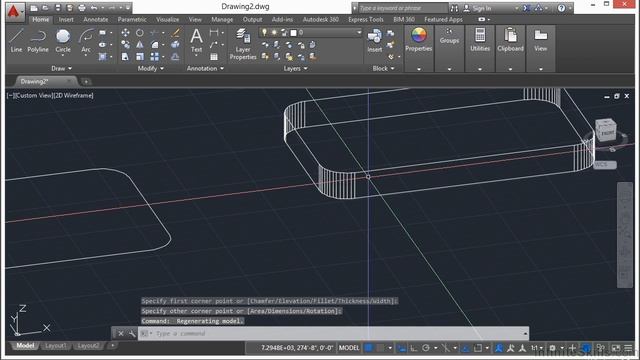Toggle layer freeze sun icon
The image size is (640, 360).
274,32
